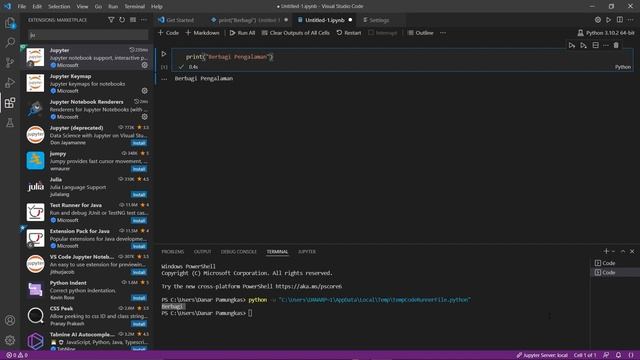640x360 pixels.
Task: Select the Python 3.10.2 64-bit kernel picker
Action: click(606, 33)
